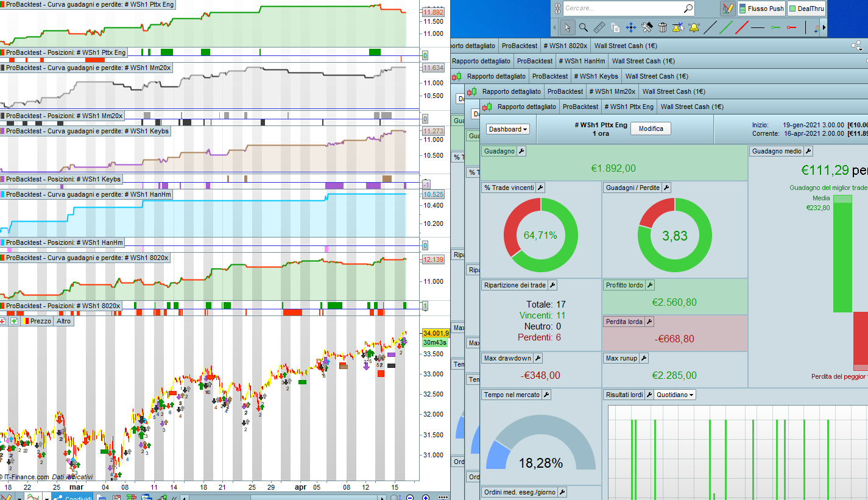The image size is (868, 500).
Task: Open the # WSh1 8020x window tab
Action: [566, 46]
